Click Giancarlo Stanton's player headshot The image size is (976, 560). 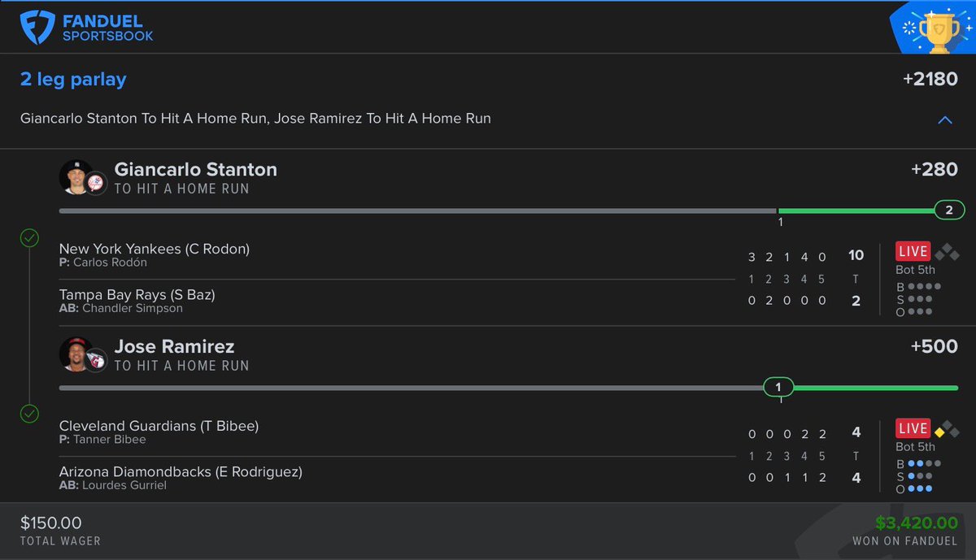(76, 176)
